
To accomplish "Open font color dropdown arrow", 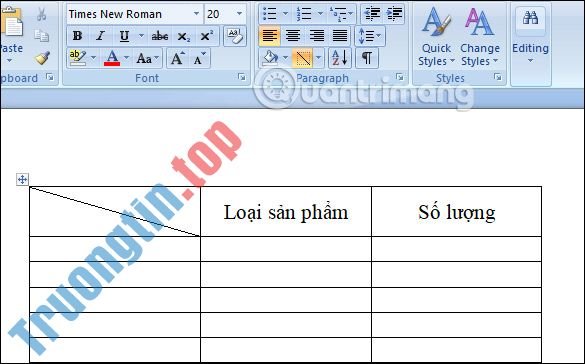I will coord(126,58).
